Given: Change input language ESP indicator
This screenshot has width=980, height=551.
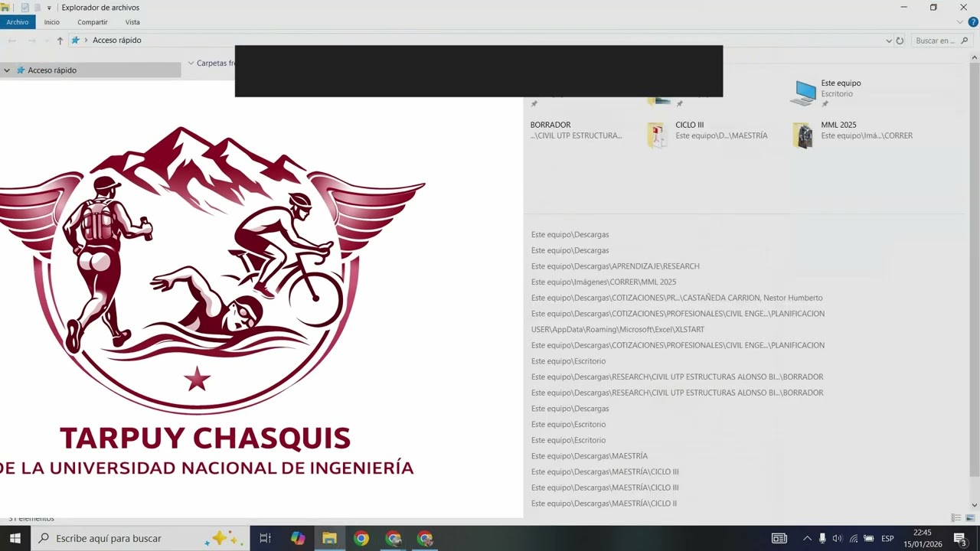Looking at the screenshot, I should click(x=888, y=539).
